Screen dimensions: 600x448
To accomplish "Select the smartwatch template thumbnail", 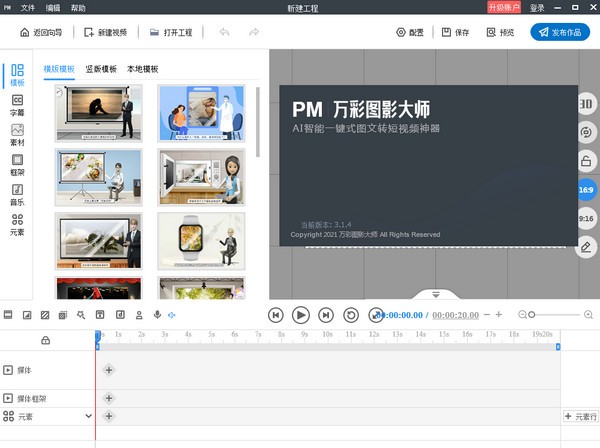I will [200, 240].
